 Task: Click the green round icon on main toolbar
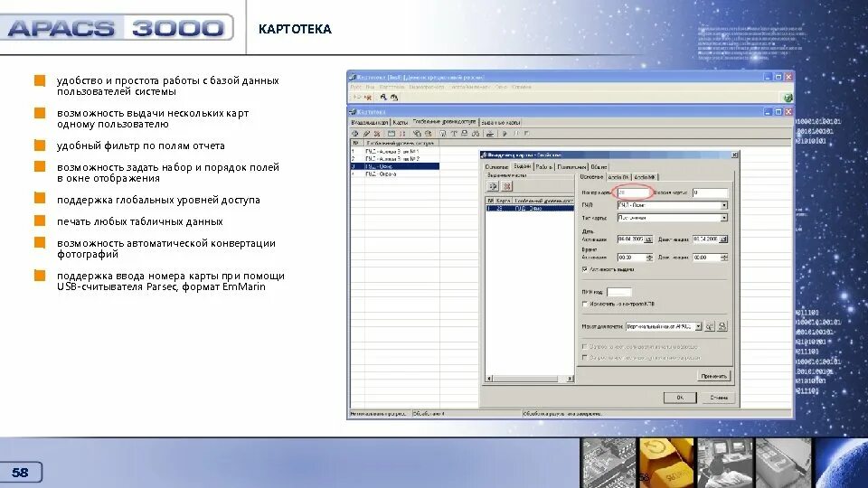788,98
